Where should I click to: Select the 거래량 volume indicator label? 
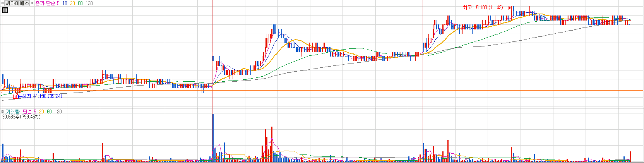tap(12, 112)
